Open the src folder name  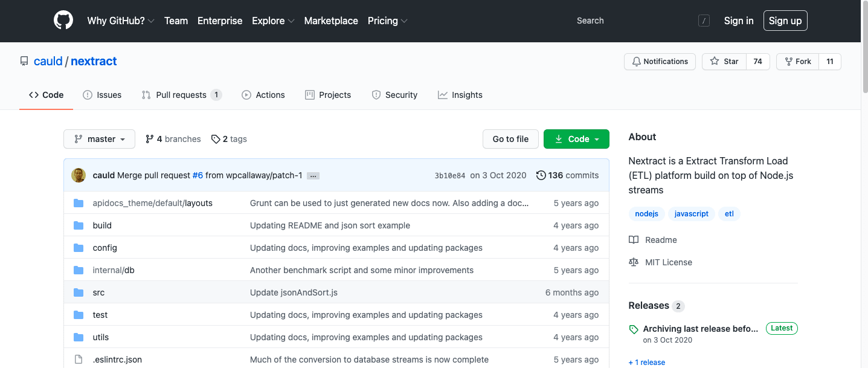click(98, 292)
